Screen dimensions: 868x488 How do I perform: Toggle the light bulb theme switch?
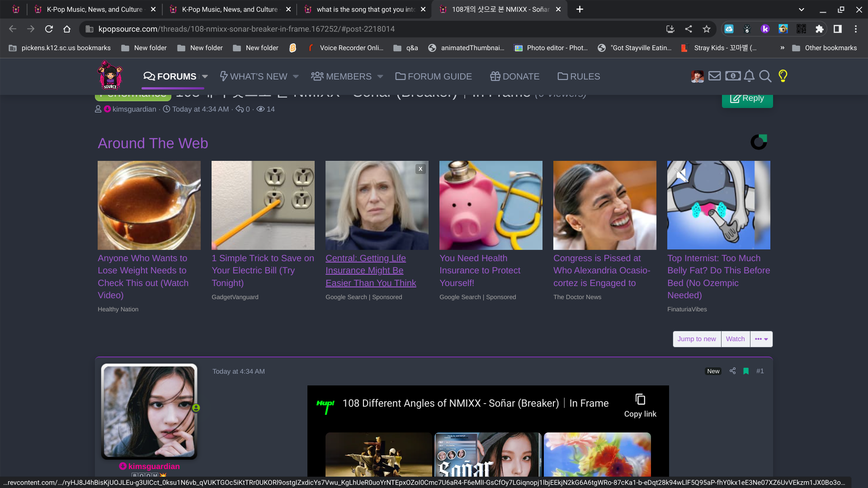point(783,76)
